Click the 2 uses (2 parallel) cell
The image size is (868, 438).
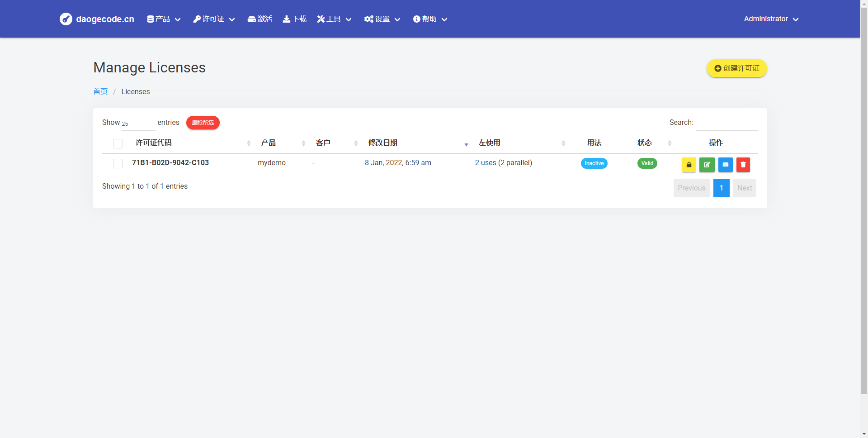pos(504,162)
